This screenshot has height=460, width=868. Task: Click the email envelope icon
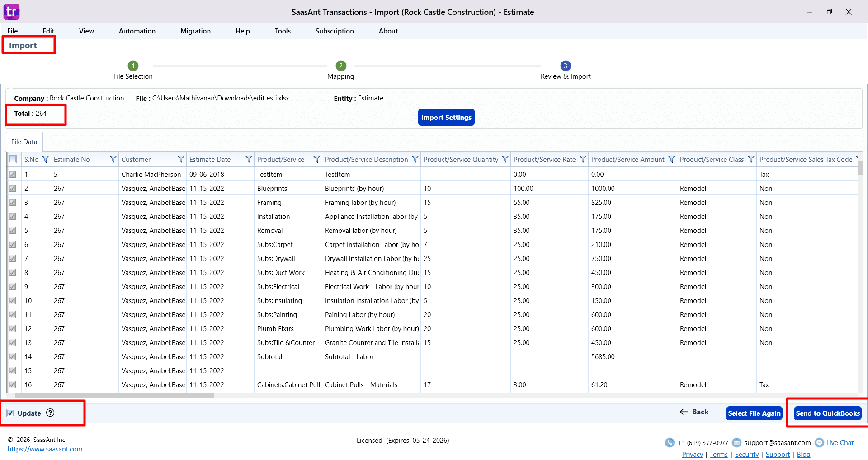point(736,443)
